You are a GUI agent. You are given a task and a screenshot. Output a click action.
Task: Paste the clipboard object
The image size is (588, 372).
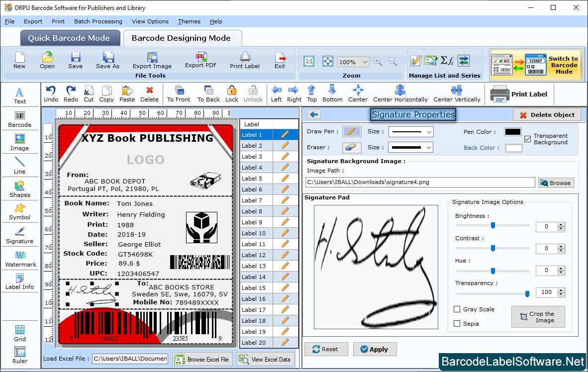(127, 94)
